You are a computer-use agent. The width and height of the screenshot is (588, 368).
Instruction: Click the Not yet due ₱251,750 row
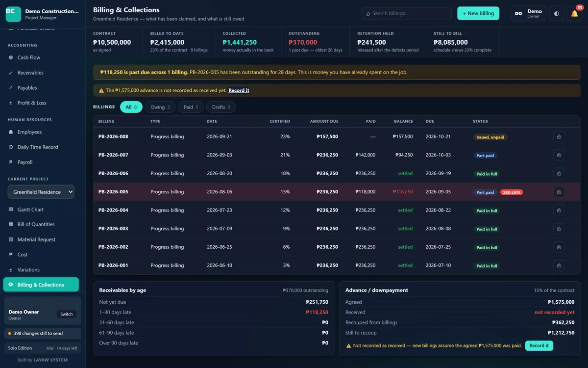coord(214,302)
